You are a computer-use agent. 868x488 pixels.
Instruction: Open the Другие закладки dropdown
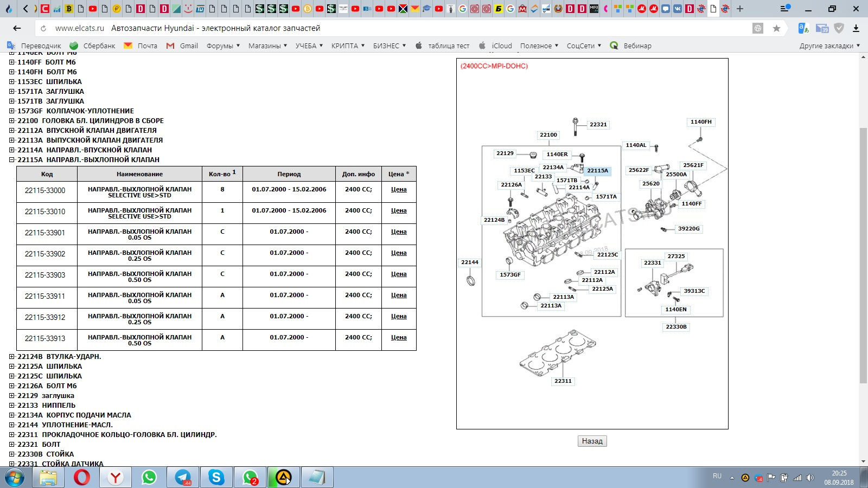point(829,46)
